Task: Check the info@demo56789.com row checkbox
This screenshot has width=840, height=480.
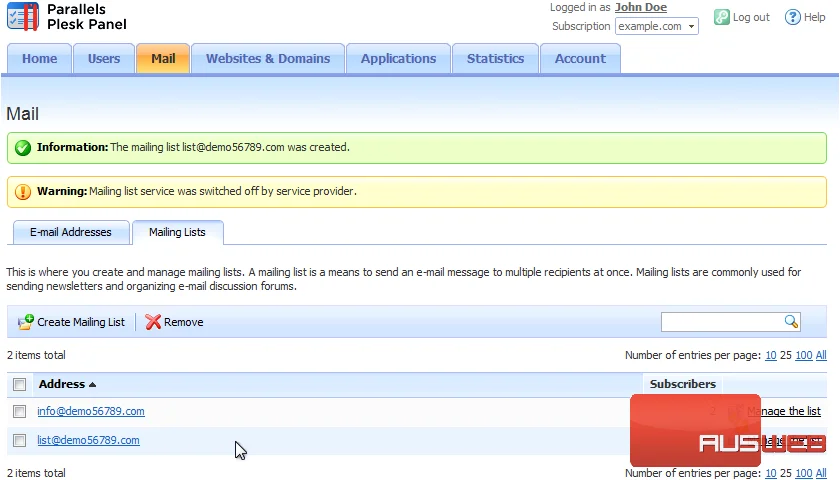Action: coord(20,411)
